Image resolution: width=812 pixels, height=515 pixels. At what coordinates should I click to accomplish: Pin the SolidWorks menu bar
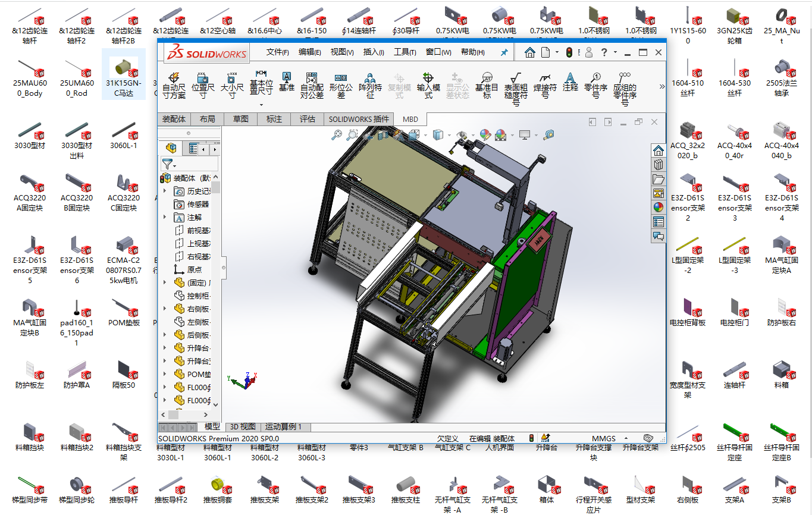[x=504, y=52]
